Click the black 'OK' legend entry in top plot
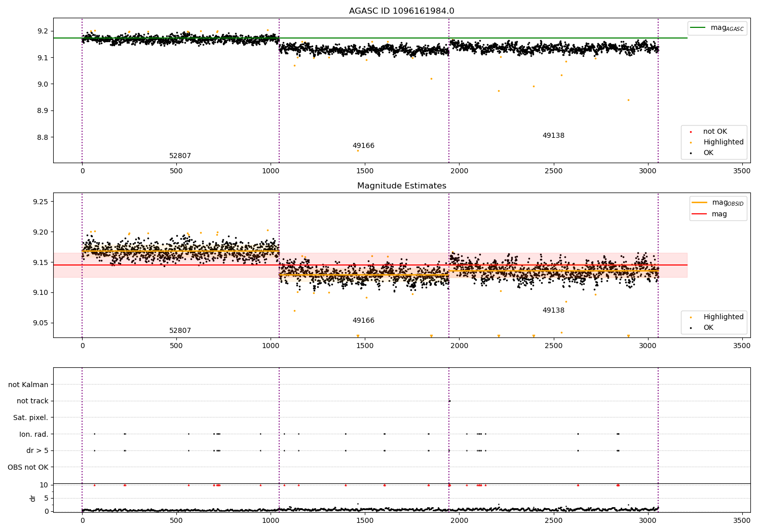 [702, 153]
